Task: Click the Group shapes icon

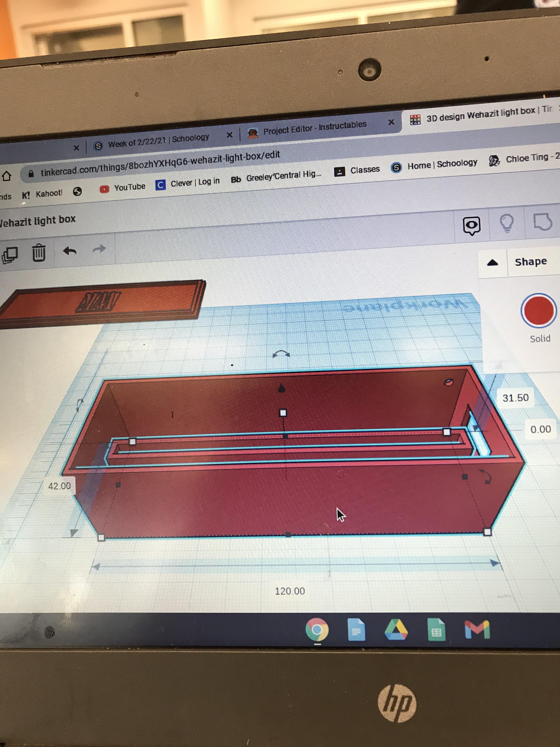Action: 542,222
